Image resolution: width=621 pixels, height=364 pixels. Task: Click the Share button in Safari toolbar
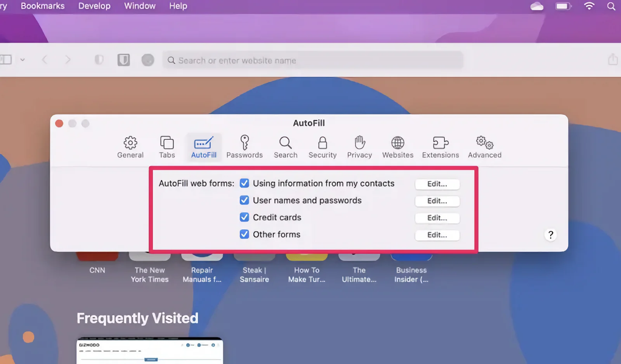click(x=613, y=59)
